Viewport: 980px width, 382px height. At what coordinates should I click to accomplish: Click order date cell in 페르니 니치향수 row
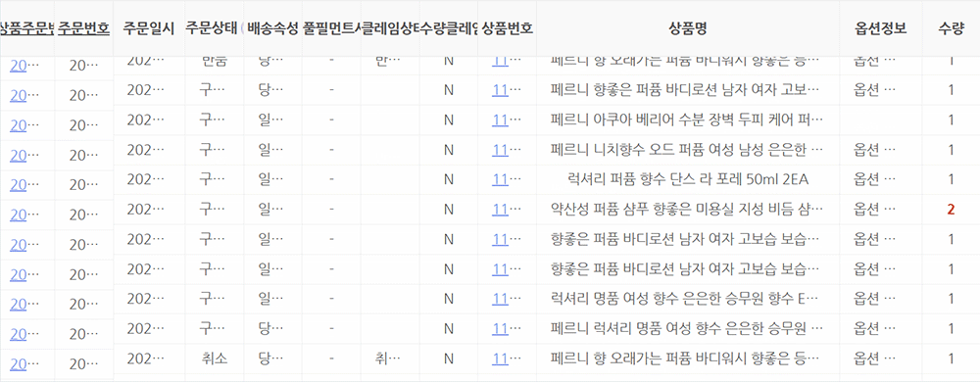[x=146, y=150]
